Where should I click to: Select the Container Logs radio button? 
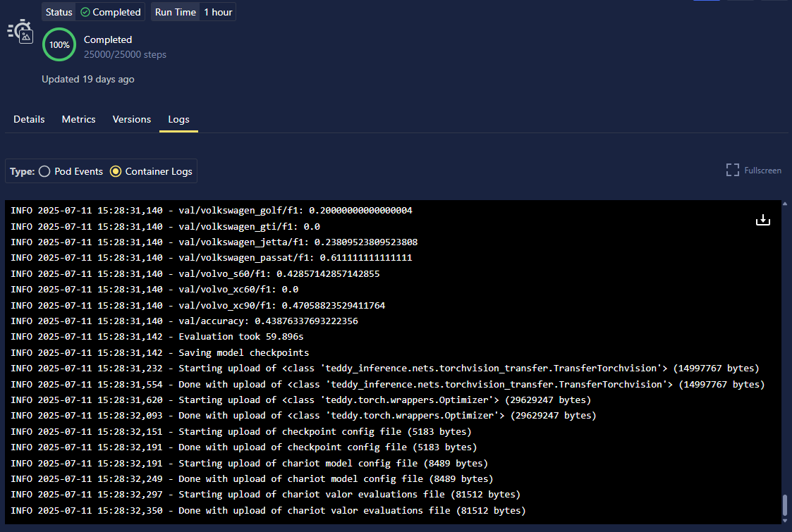(x=116, y=172)
